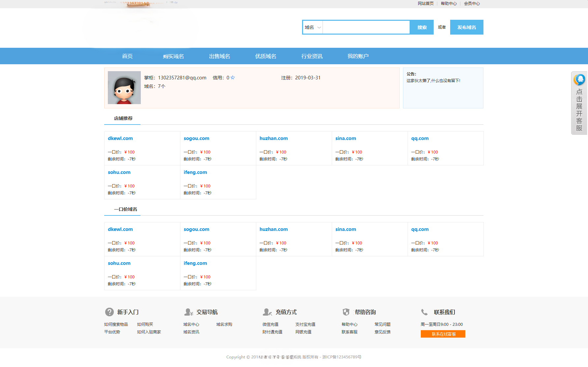Click registration date 2019-03-31
The image size is (588, 367).
(308, 78)
